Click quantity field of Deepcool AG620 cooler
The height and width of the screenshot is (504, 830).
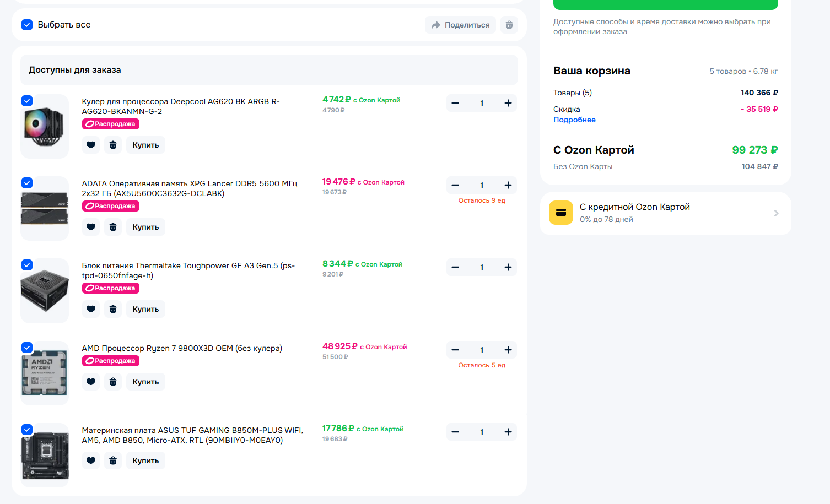(482, 103)
